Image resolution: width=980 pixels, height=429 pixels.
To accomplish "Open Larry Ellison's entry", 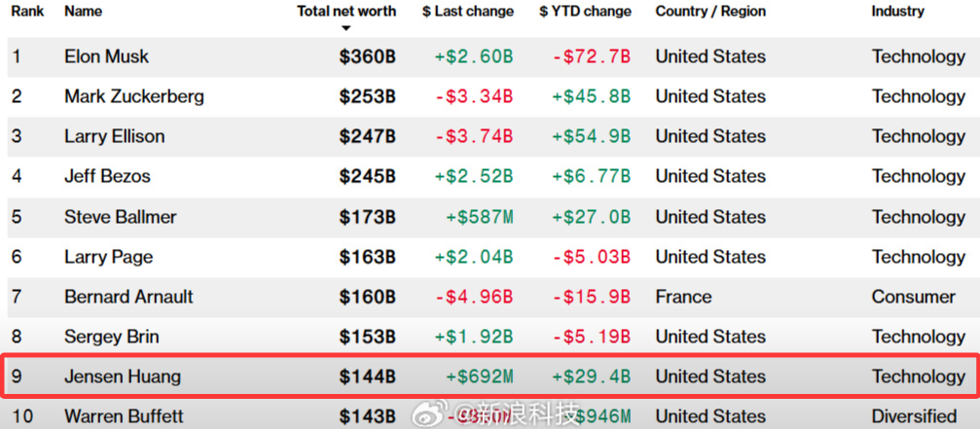I will (115, 136).
